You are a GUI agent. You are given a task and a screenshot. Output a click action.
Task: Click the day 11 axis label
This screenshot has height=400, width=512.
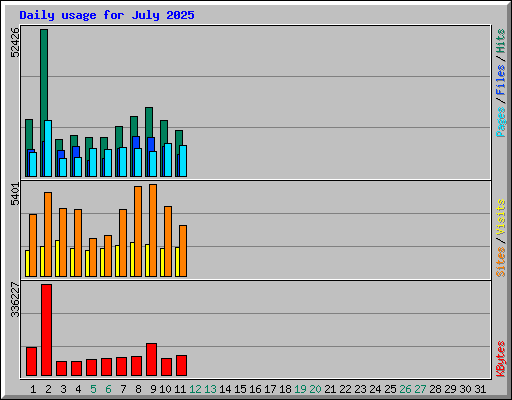(x=180, y=389)
